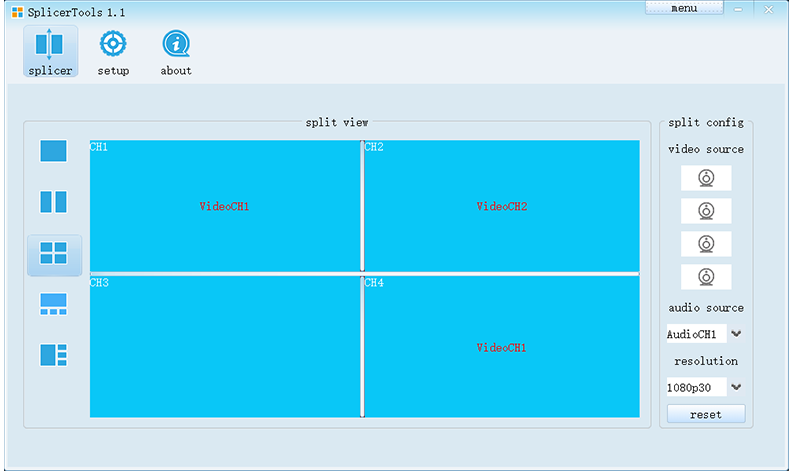This screenshot has height=471, width=790.
Task: Click the fourth video source camera icon
Action: click(x=705, y=277)
